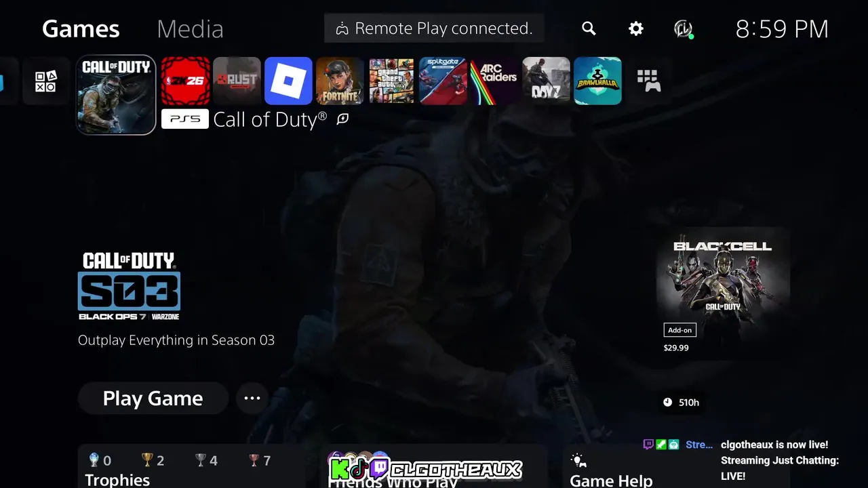Click the Blackcell $29.99 price
This screenshot has height=488, width=868.
point(676,348)
